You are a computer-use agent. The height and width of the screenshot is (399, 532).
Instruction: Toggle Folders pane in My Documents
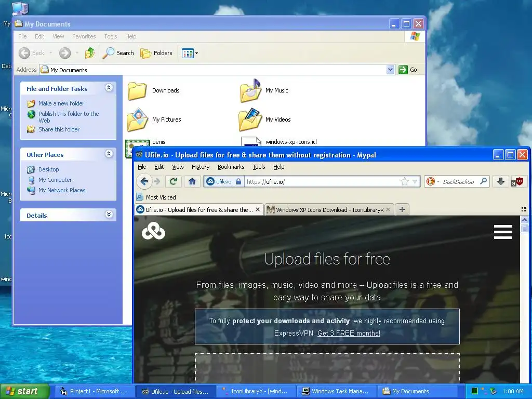[x=156, y=53]
